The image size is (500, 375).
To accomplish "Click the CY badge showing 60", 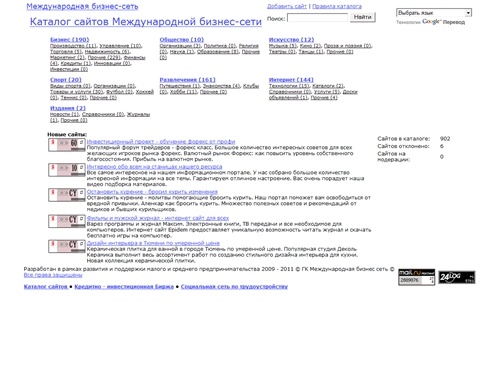I will (67, 145).
